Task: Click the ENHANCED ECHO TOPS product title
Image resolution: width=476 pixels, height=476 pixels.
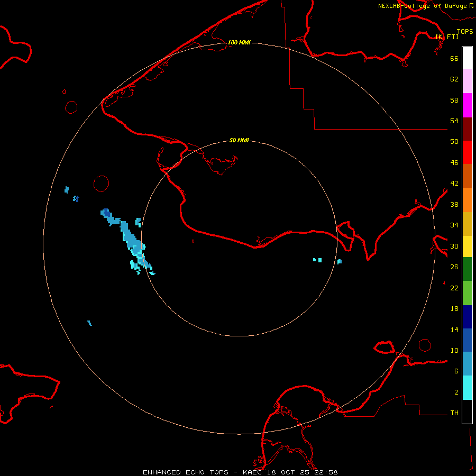Action: (x=186, y=472)
